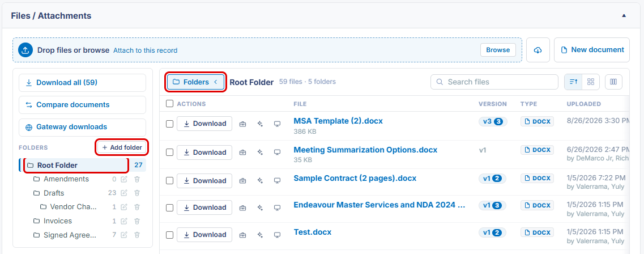644x254 pixels.
Task: Open Compare documents
Action: point(82,105)
